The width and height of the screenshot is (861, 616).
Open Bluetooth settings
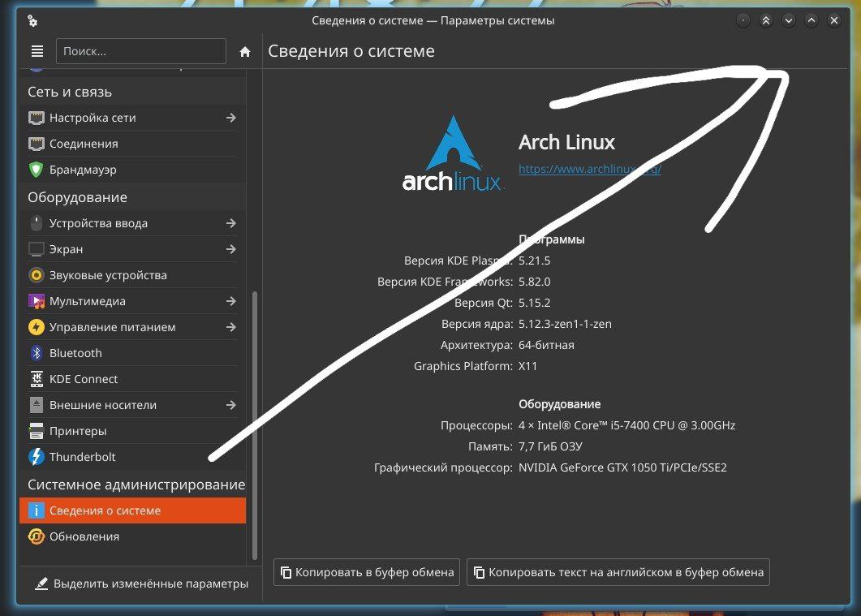[x=133, y=353]
